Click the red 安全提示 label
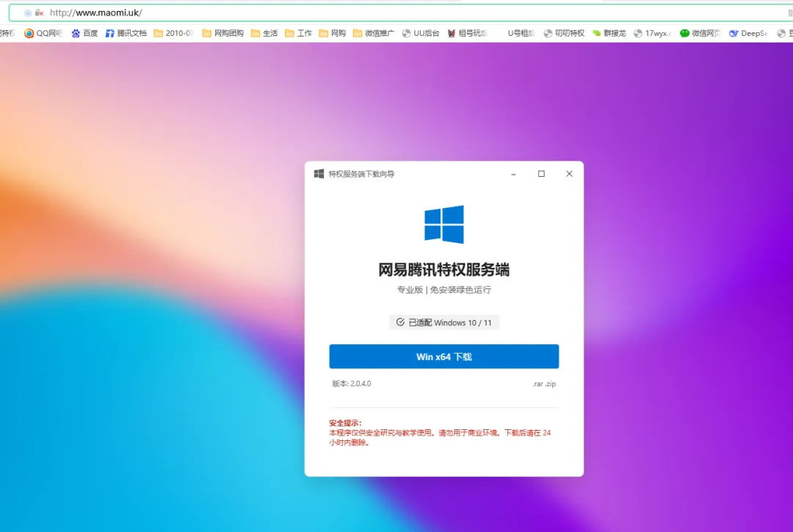Viewport: 793px width, 532px height. [x=345, y=423]
